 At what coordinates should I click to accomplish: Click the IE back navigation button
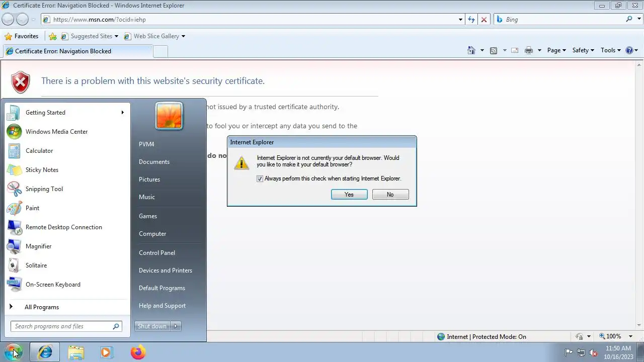click(x=8, y=19)
